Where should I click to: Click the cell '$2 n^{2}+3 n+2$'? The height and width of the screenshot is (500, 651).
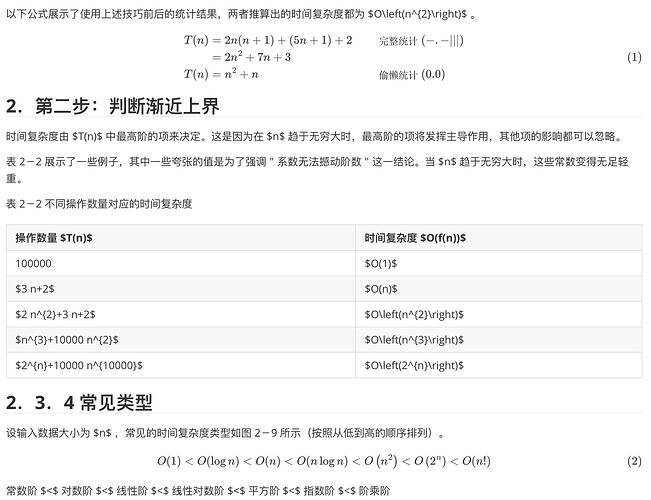click(x=181, y=314)
